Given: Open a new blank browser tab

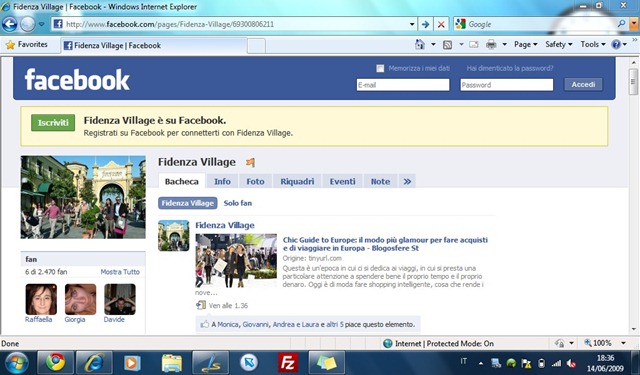Looking at the screenshot, I should point(256,46).
